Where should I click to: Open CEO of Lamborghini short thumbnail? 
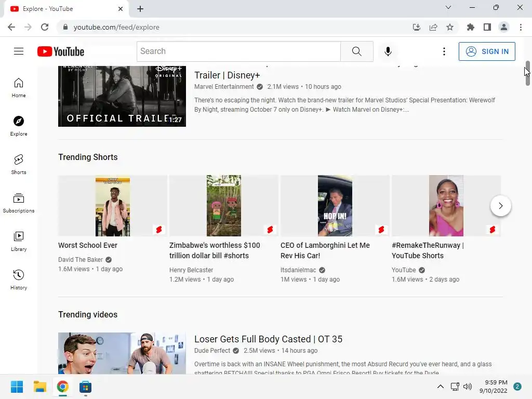tap(335, 206)
